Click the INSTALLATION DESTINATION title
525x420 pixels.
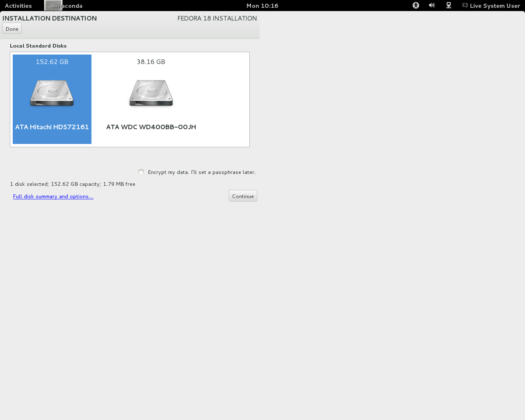click(x=50, y=18)
